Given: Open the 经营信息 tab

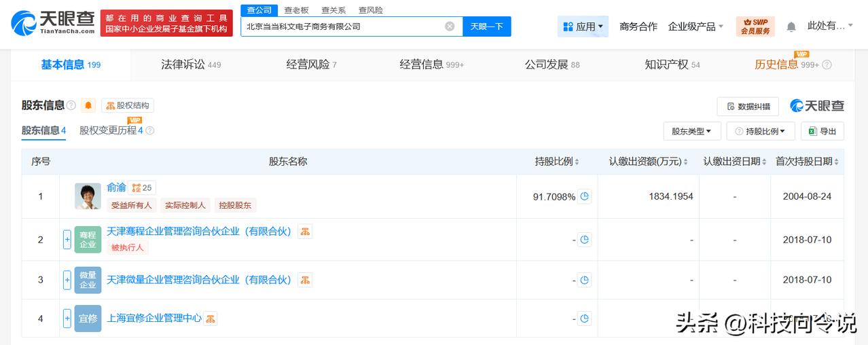Looking at the screenshot, I should tap(432, 65).
